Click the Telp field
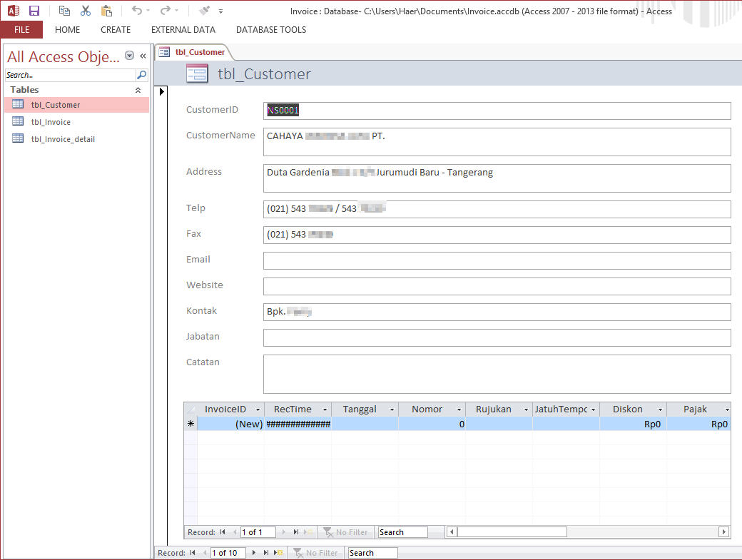 tap(497, 209)
